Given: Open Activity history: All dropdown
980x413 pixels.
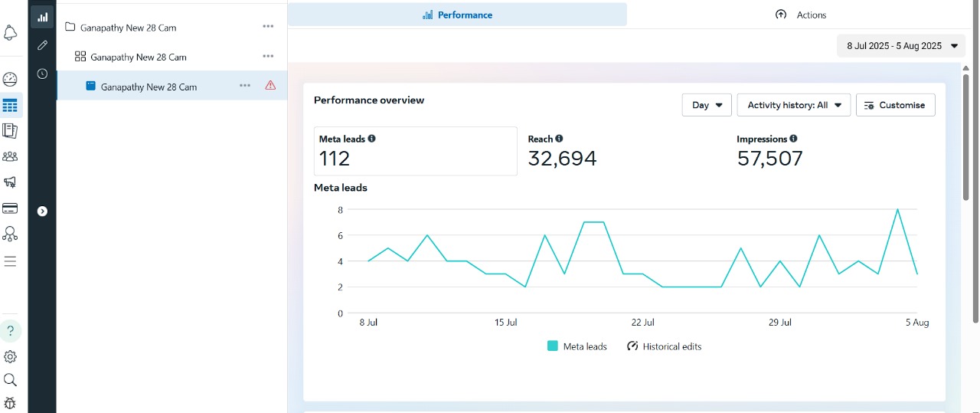Looking at the screenshot, I should 793,105.
